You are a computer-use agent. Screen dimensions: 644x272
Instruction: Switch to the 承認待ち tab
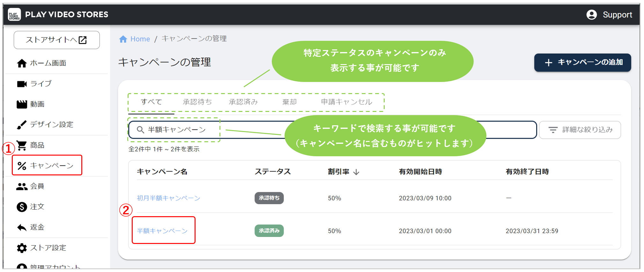click(x=197, y=102)
